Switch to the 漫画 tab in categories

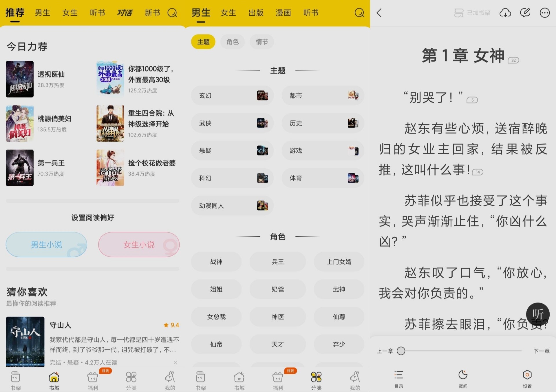[283, 13]
